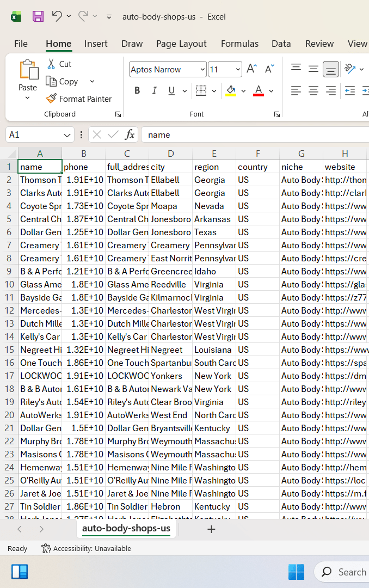Open the font size dropdown
The width and height of the screenshot is (369, 588).
[238, 69]
